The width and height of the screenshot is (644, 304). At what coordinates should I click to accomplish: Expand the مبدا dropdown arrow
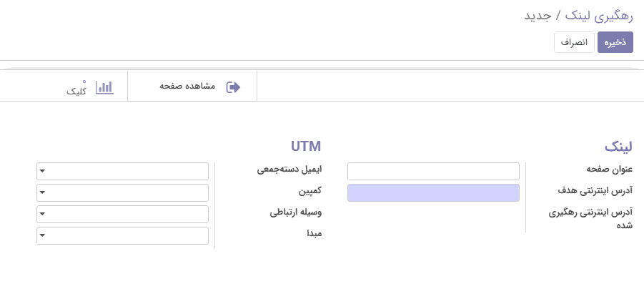42,235
